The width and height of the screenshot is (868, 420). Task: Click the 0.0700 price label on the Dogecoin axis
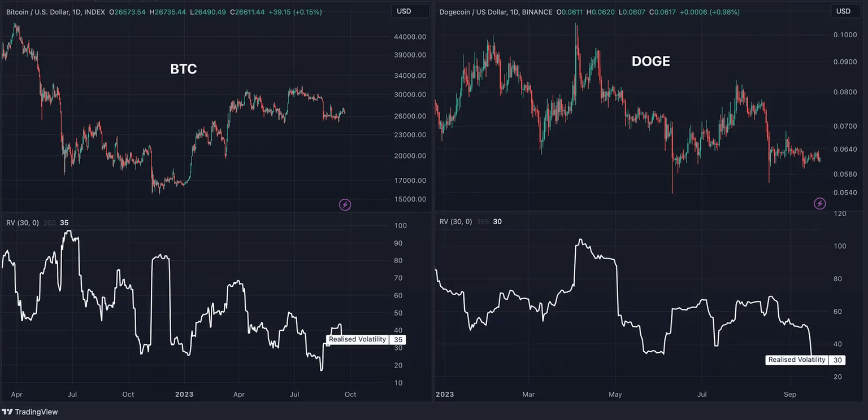tap(845, 126)
